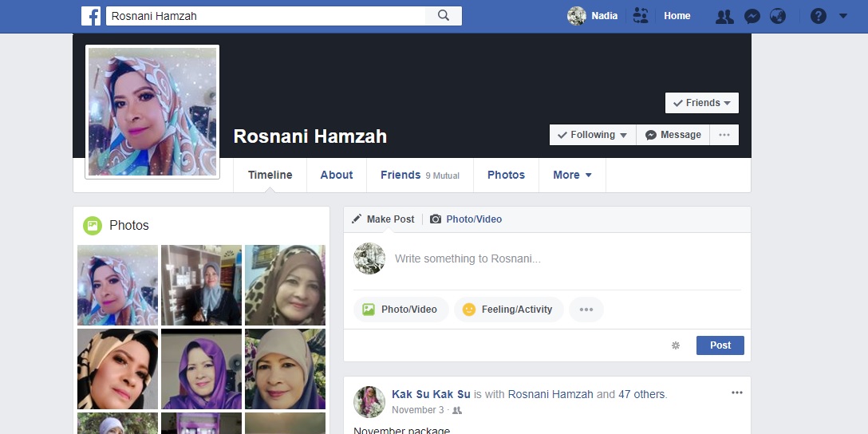Image resolution: width=868 pixels, height=434 pixels.
Task: Open the composer more options ellipsis button
Action: [x=586, y=310]
